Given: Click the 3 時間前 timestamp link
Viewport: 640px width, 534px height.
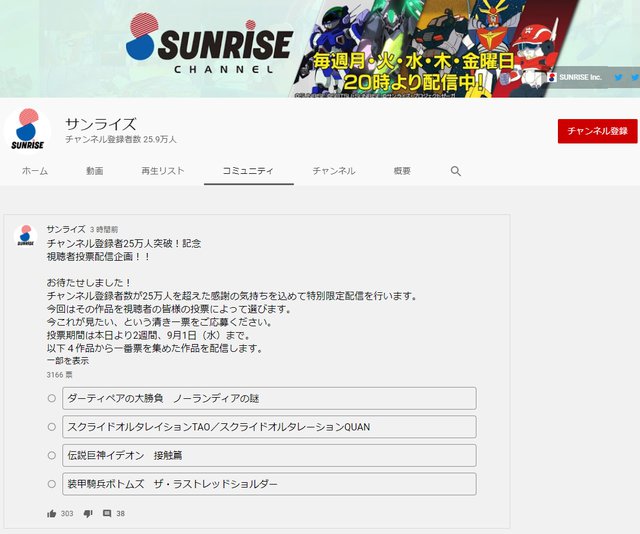Looking at the screenshot, I should pyautogui.click(x=104, y=230).
